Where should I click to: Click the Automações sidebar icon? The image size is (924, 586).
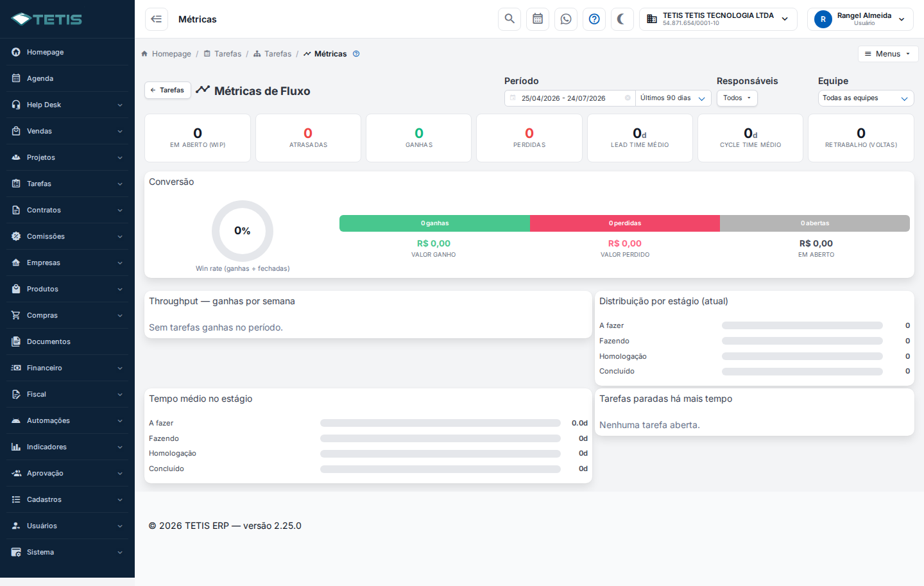(16, 420)
